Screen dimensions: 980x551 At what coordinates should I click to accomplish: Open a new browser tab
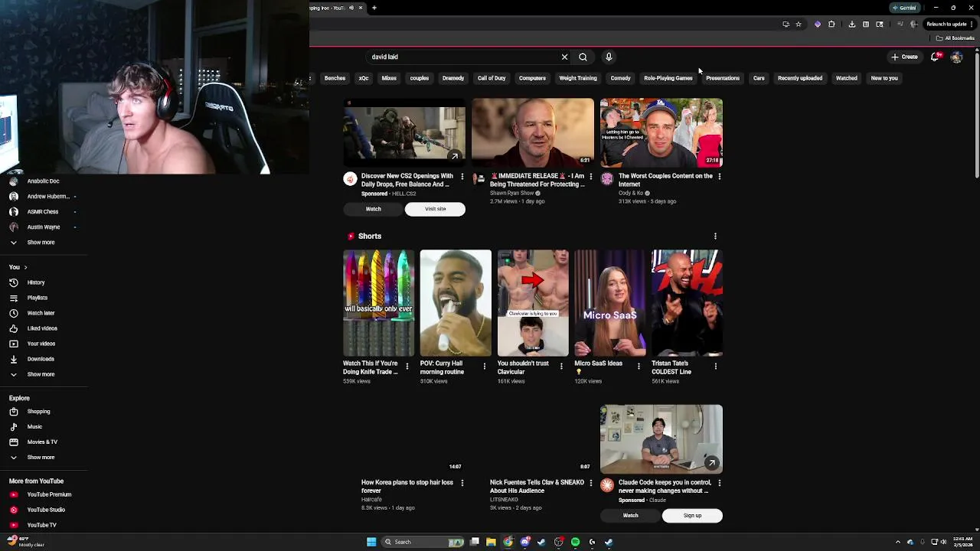(374, 8)
